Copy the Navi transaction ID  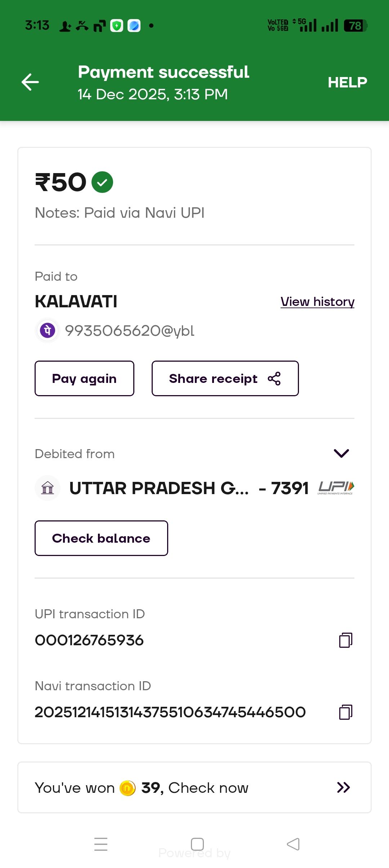[x=345, y=712]
